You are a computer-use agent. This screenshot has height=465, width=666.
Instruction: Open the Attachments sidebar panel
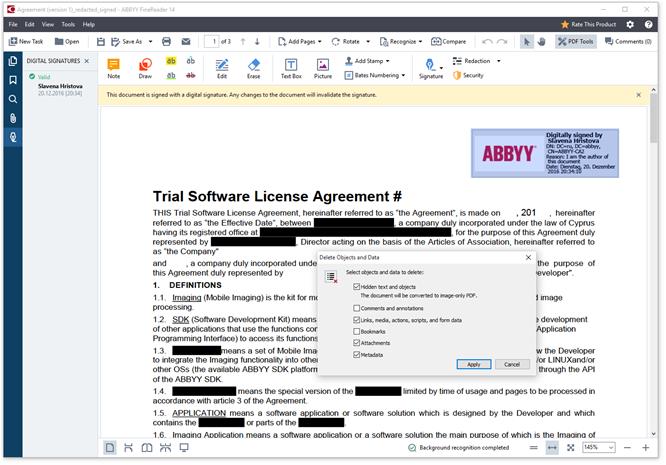13,118
